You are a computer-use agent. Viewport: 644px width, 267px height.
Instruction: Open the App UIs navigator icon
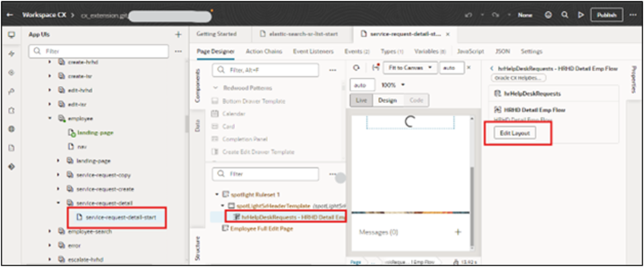(11, 35)
